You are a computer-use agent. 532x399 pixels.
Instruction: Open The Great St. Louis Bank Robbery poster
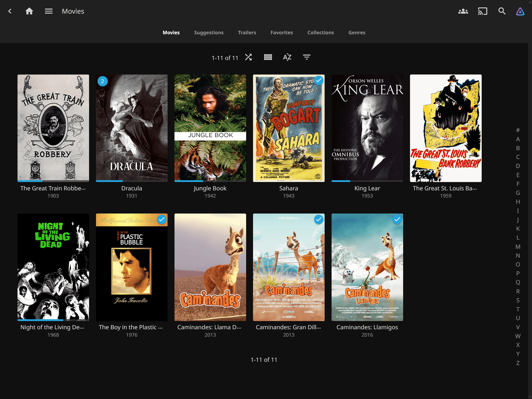[446, 128]
